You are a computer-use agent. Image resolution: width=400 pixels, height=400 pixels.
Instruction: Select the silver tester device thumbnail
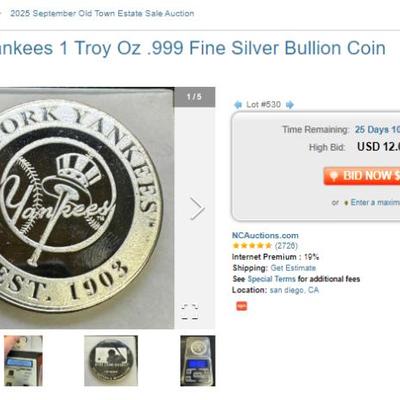[x=23, y=361]
